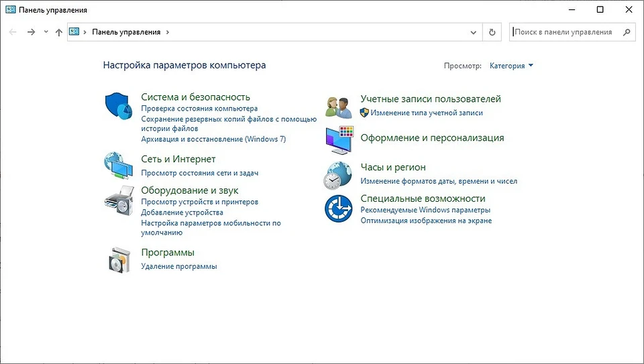Open Архивация и восстановление (Windows 7)
The width and height of the screenshot is (644, 364).
click(x=213, y=139)
